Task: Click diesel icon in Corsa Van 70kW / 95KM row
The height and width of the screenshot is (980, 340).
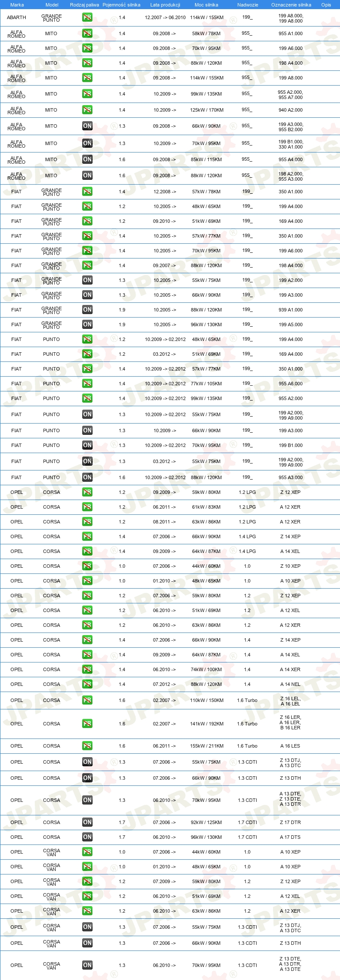Action: [87, 965]
